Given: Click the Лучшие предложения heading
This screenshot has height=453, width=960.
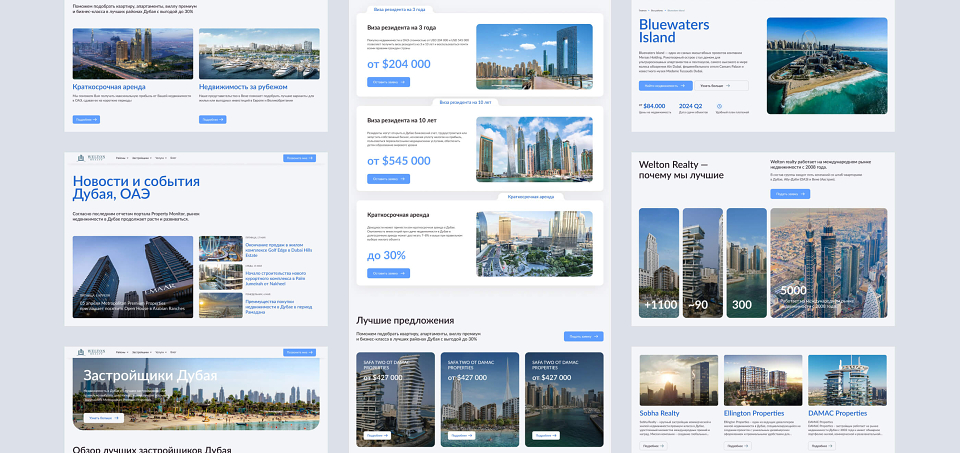Looking at the screenshot, I should pos(405,320).
